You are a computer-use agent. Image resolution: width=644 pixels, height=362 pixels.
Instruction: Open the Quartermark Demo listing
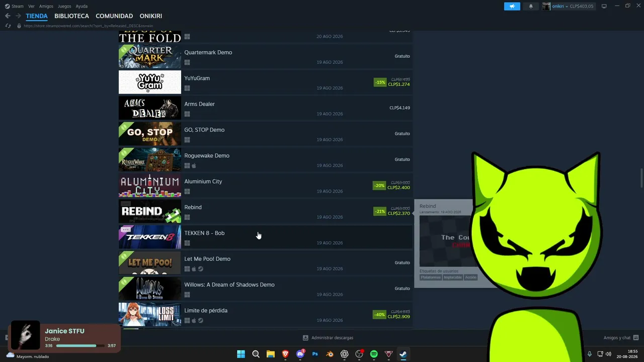click(x=266, y=56)
